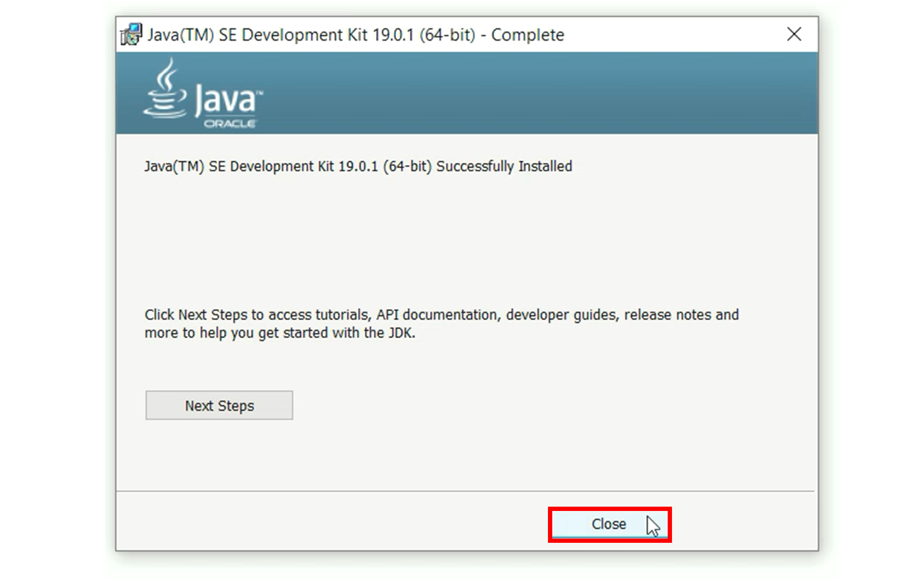This screenshot has height=585, width=924.
Task: Click the words 'API documentation' in the description
Action: [436, 315]
